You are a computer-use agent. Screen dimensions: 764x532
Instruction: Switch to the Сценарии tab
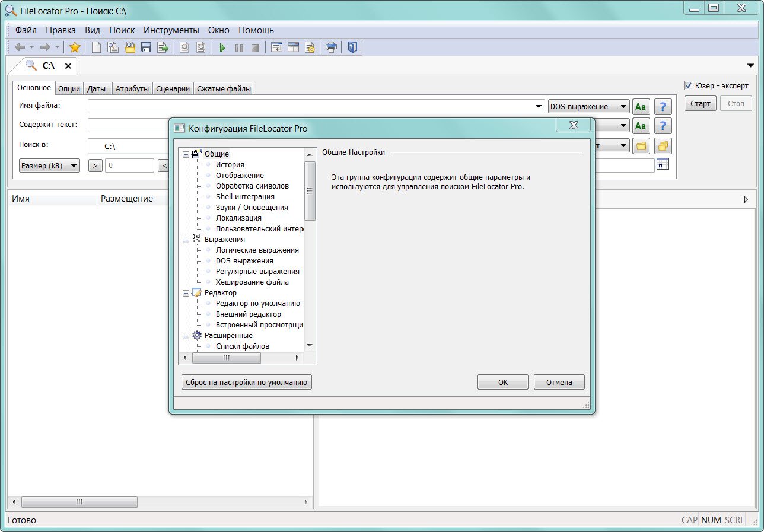173,88
